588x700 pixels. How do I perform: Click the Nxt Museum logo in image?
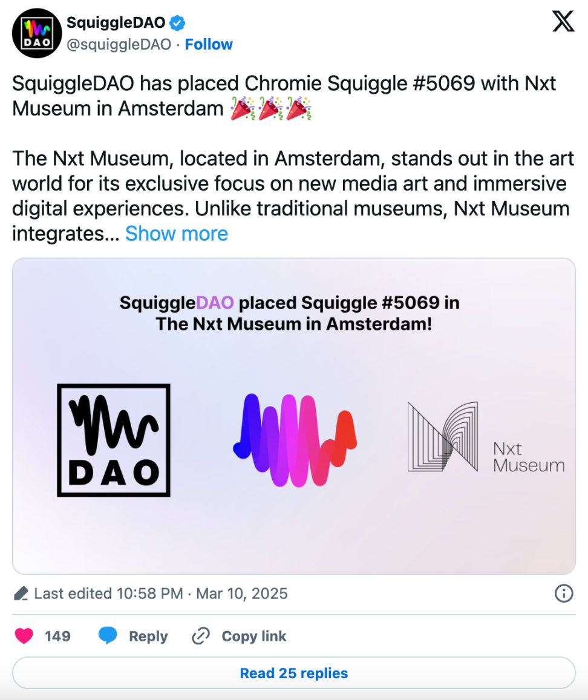coord(486,438)
